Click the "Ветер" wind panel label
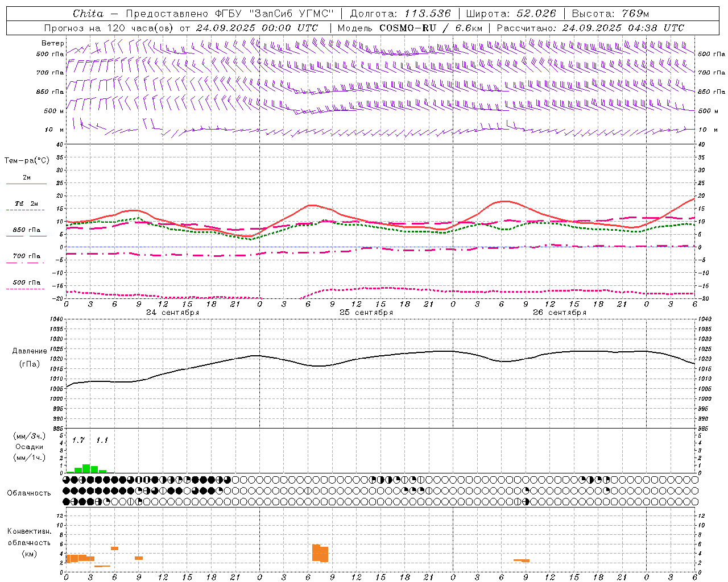 point(52,43)
